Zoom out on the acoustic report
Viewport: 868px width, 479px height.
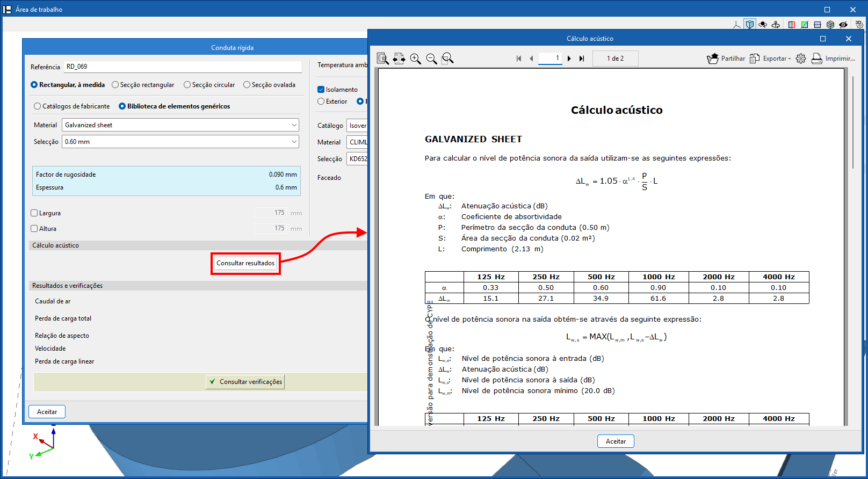(431, 59)
